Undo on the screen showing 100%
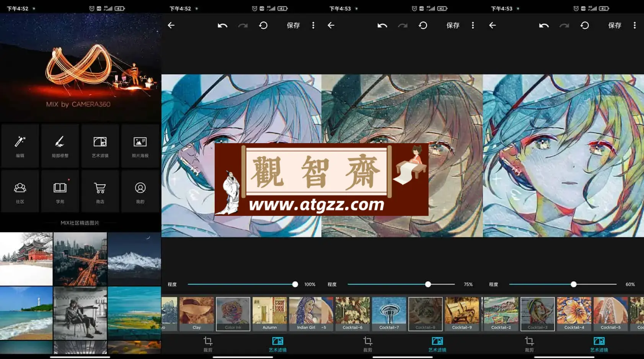644x359 pixels. (222, 25)
